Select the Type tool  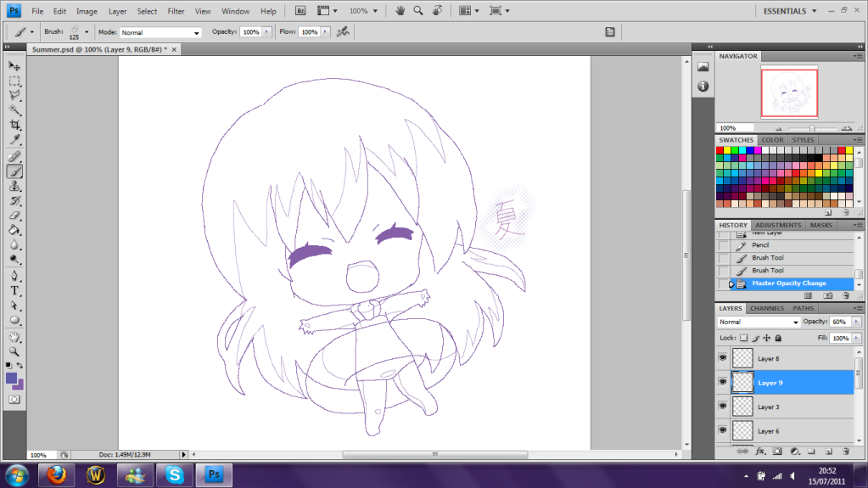point(14,291)
